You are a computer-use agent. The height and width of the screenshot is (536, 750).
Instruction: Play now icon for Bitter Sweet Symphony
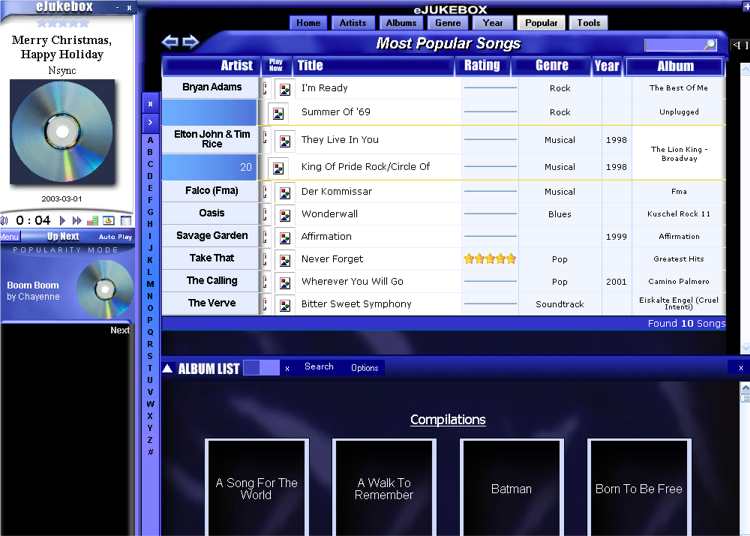tap(285, 305)
